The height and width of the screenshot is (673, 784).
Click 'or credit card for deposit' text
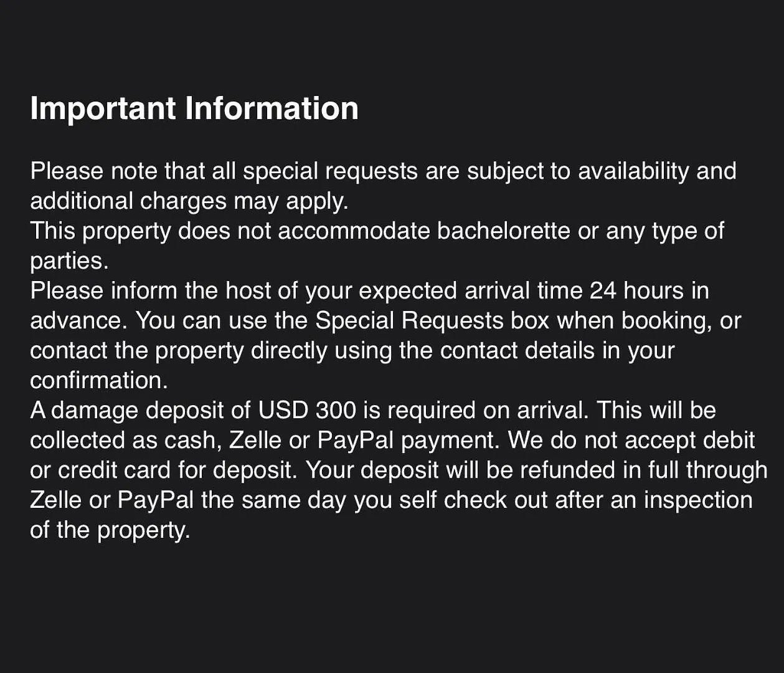pyautogui.click(x=161, y=470)
